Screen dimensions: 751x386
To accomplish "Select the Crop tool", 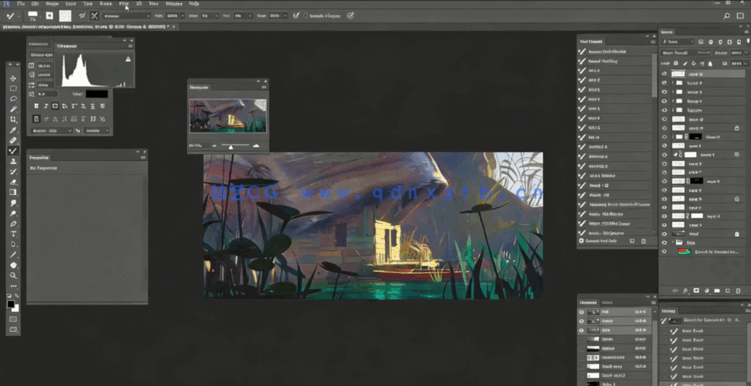I will click(x=13, y=119).
